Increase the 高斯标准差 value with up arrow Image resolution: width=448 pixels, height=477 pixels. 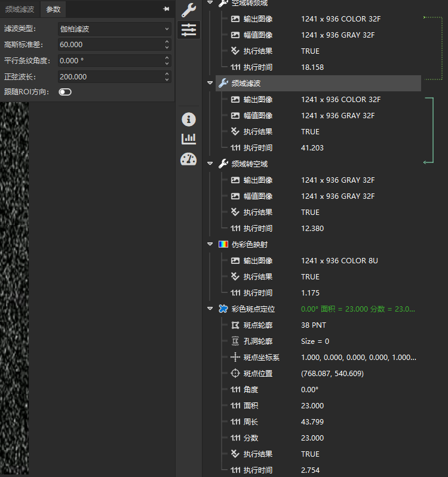click(167, 42)
